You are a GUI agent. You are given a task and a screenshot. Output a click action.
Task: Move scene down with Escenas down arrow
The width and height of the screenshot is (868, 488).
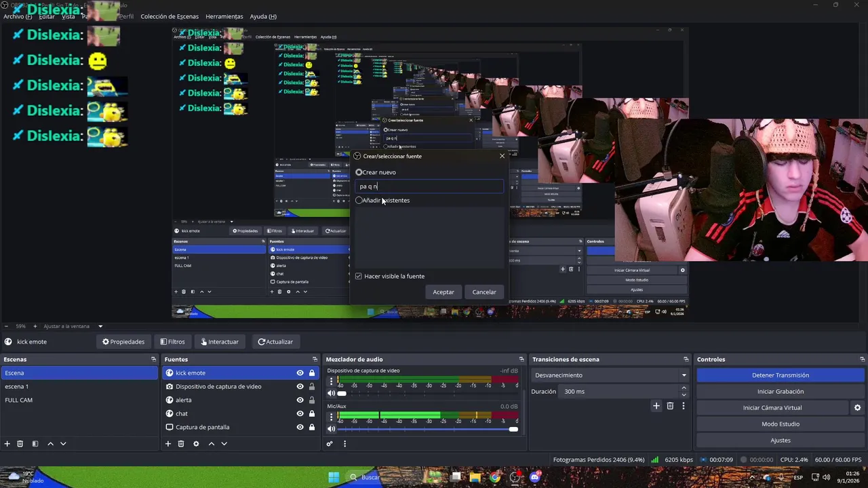(63, 443)
